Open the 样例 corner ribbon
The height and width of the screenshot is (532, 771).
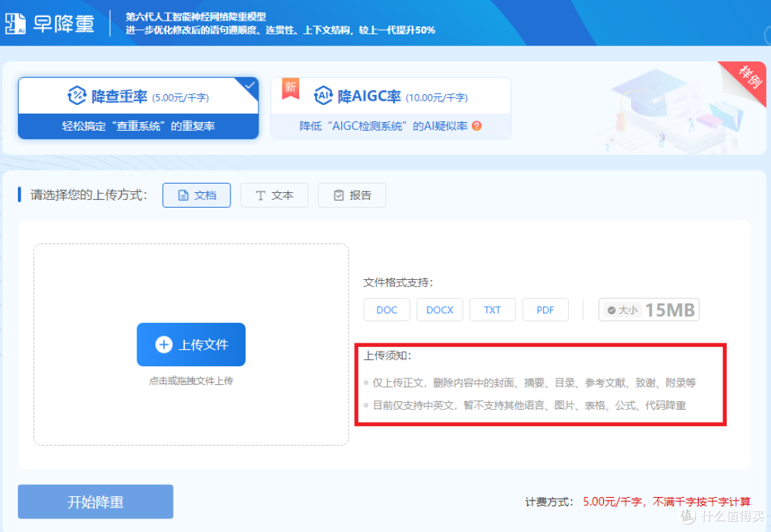(x=748, y=78)
